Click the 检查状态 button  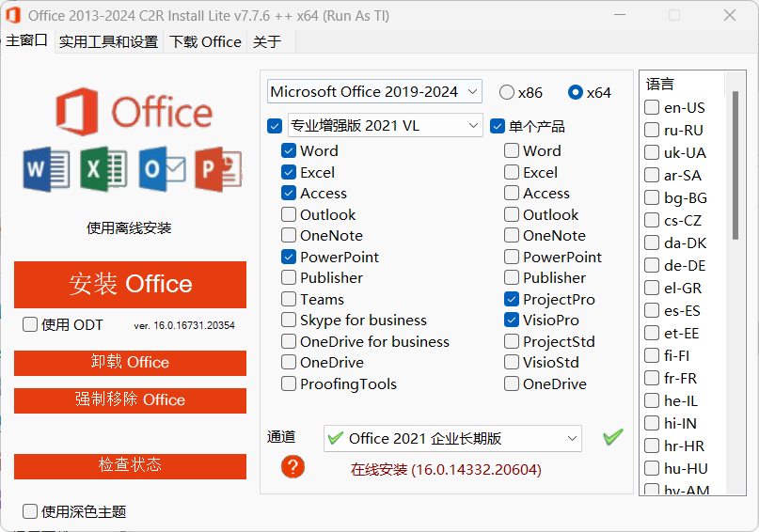coord(130,466)
